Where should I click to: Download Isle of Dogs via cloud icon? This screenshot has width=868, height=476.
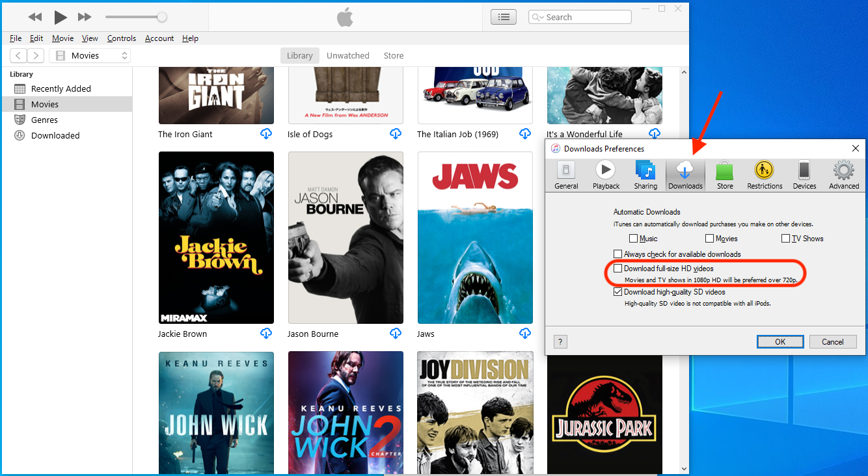(x=396, y=134)
